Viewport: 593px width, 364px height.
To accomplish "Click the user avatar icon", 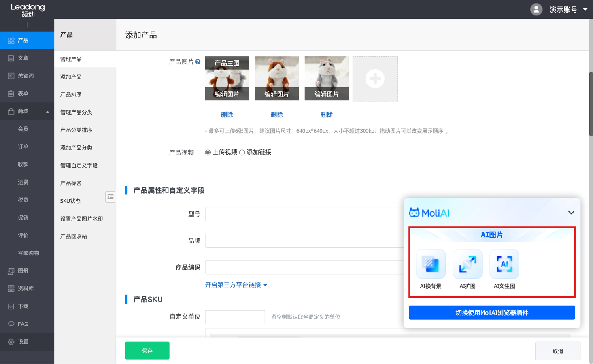I will pos(536,9).
